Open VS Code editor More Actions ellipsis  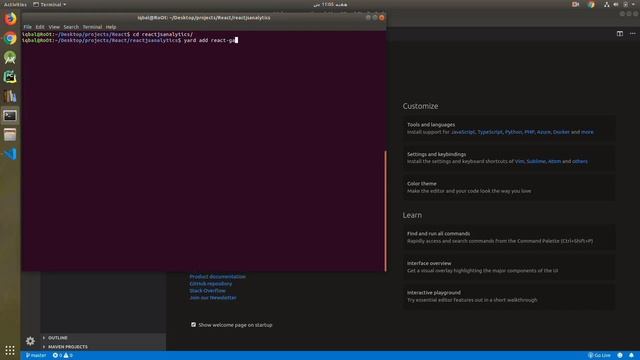[x=632, y=34]
